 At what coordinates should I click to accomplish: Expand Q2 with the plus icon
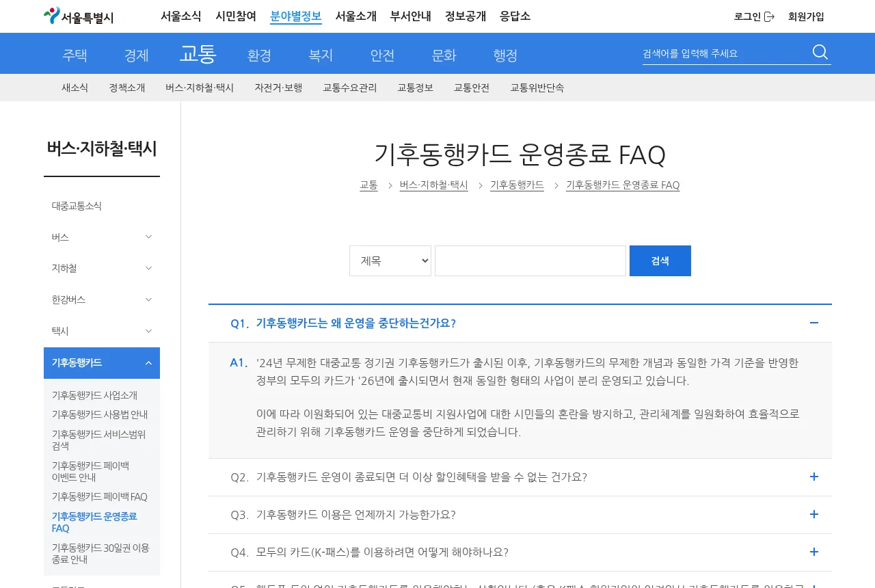[x=813, y=477]
